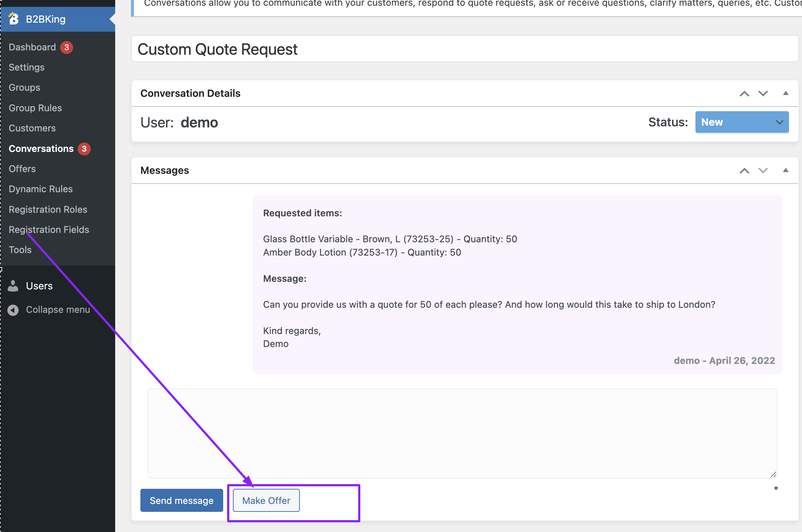This screenshot has width=802, height=532.
Task: Click the Messages panel heading
Action: 165,171
